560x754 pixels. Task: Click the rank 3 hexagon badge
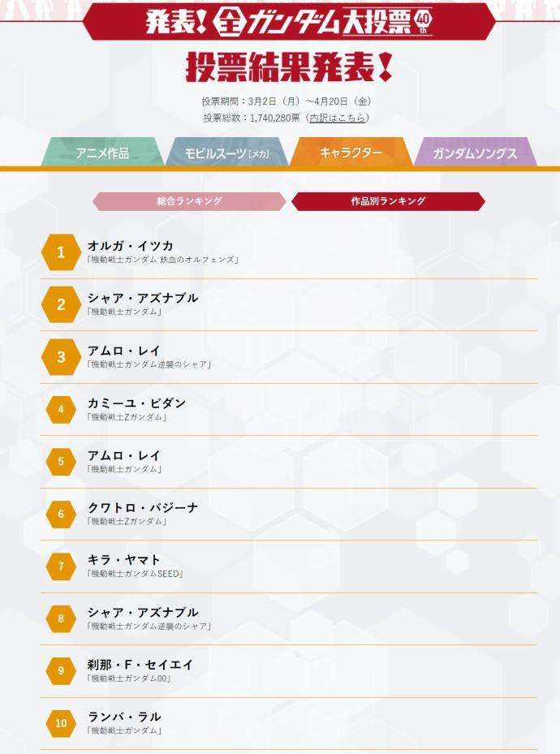pyautogui.click(x=61, y=357)
